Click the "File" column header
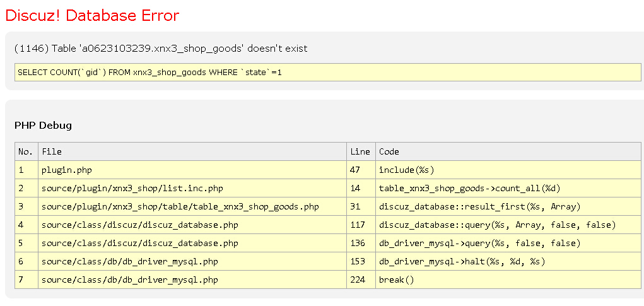 (x=52, y=151)
